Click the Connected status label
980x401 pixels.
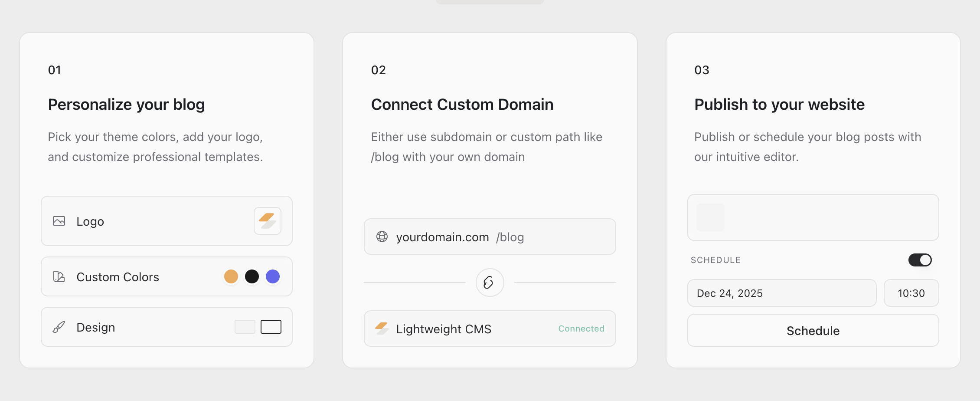point(581,329)
